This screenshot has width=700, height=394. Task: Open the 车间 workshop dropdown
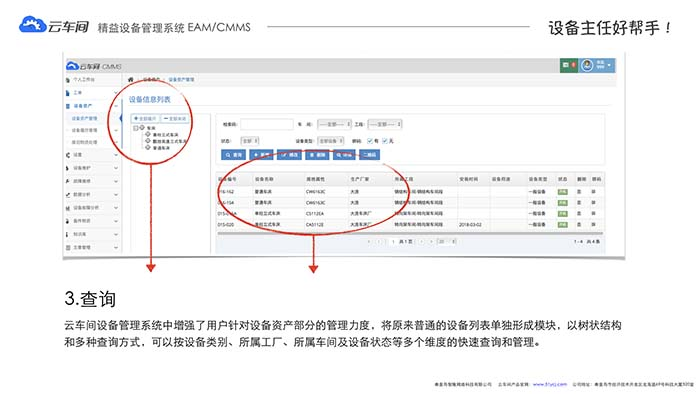[334, 124]
